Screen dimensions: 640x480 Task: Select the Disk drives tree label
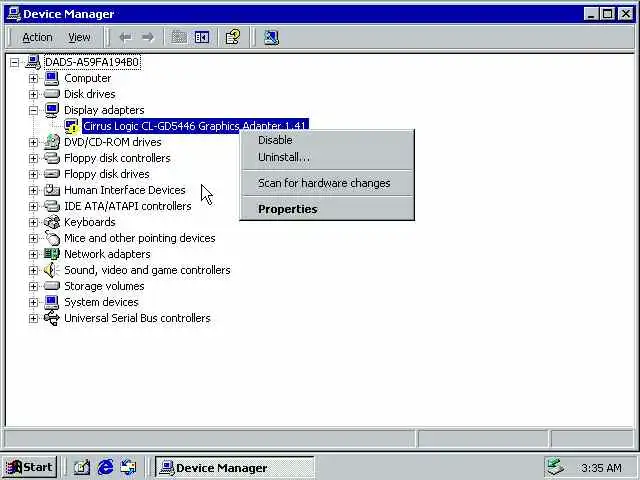(x=90, y=94)
